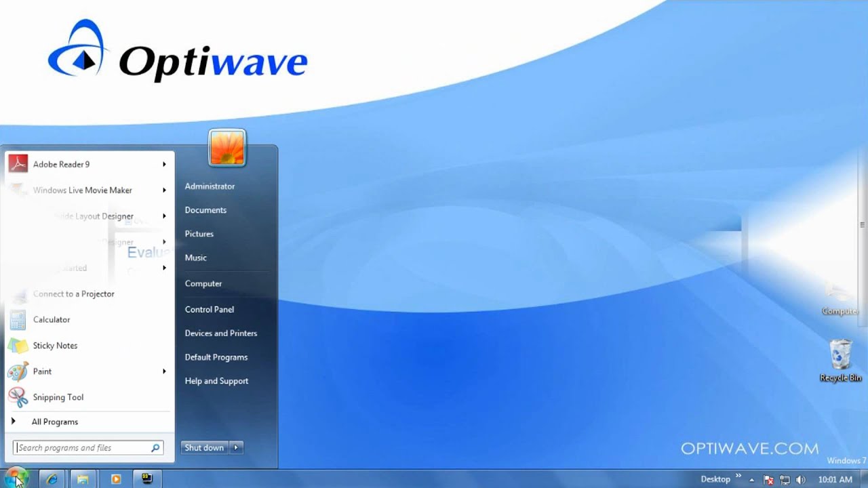This screenshot has height=488, width=868.
Task: Open Windows Explorer from the taskbar
Action: click(x=83, y=479)
